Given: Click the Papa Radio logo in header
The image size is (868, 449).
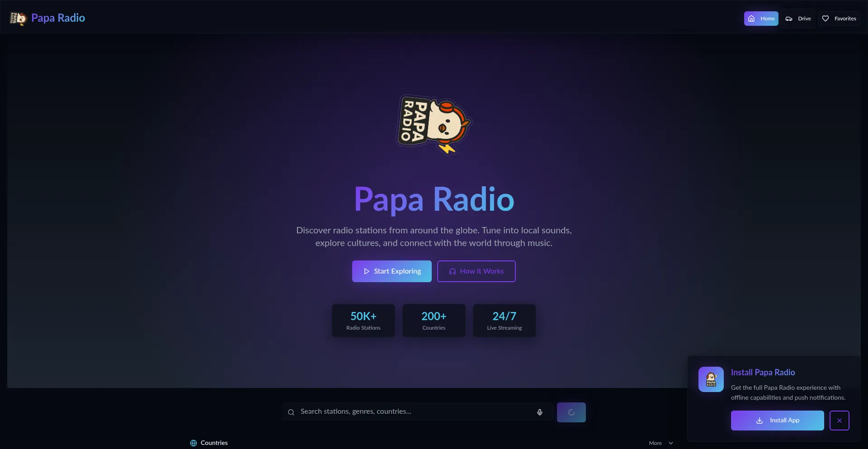Looking at the screenshot, I should coord(18,19).
